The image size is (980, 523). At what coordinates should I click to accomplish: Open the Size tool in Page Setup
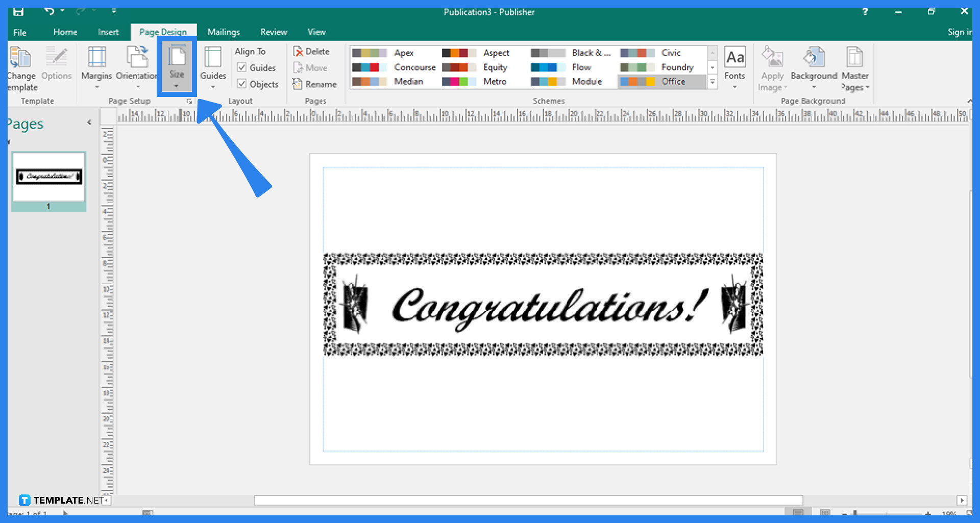point(177,66)
